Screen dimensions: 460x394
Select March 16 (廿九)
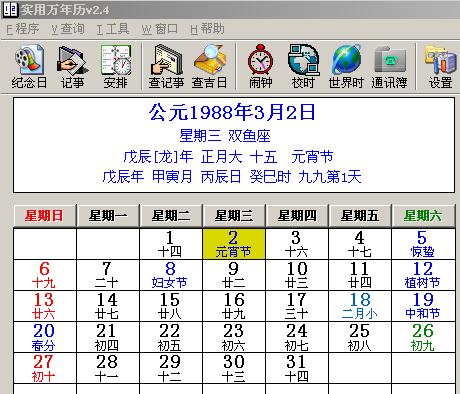pos(234,306)
